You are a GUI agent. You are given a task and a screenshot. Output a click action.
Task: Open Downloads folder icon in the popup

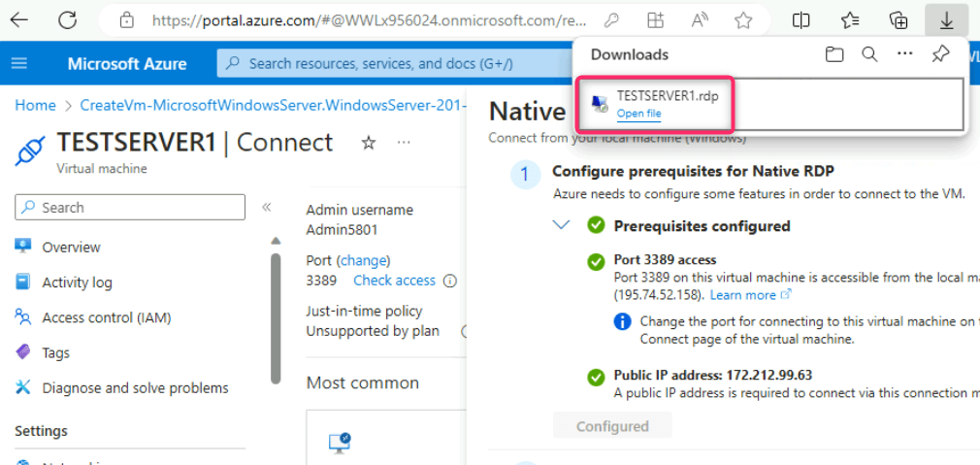pos(833,54)
